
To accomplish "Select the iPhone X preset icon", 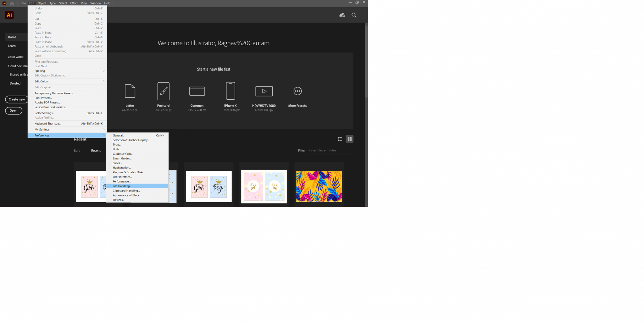I will [230, 91].
